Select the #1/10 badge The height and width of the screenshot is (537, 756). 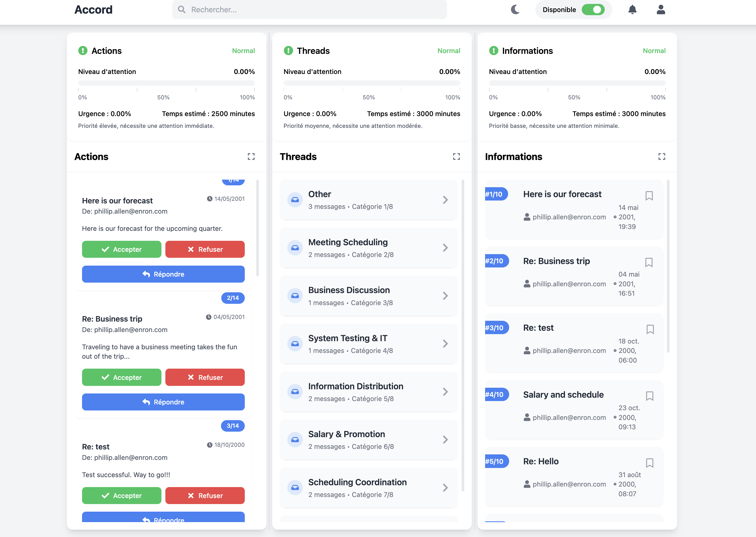[x=496, y=194]
